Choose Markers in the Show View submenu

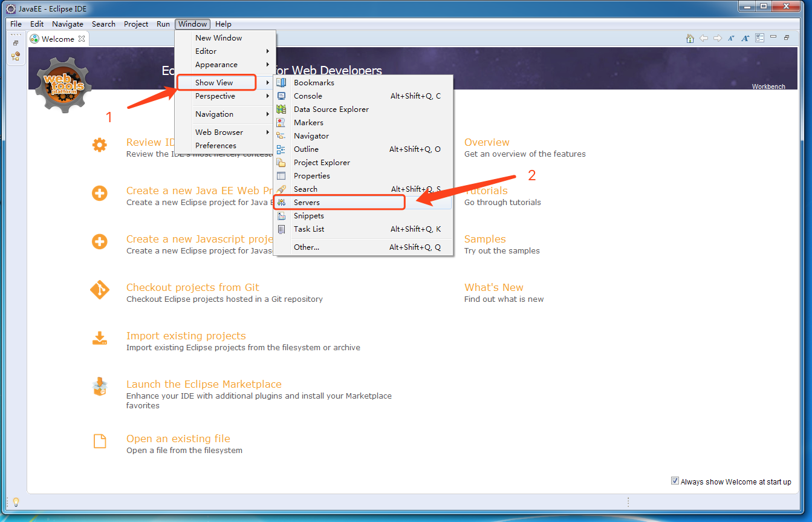pyautogui.click(x=363, y=122)
